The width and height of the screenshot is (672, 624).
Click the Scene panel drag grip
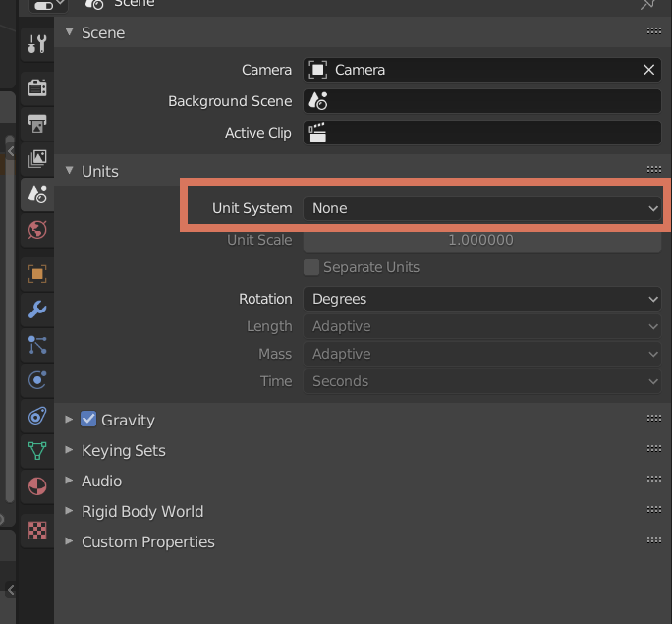click(654, 30)
